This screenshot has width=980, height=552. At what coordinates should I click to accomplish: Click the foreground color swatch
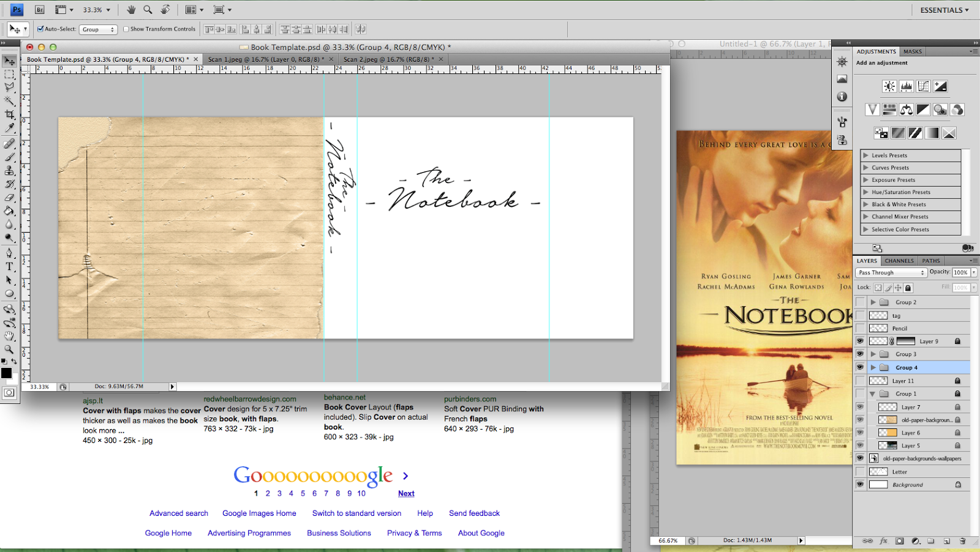(6, 373)
